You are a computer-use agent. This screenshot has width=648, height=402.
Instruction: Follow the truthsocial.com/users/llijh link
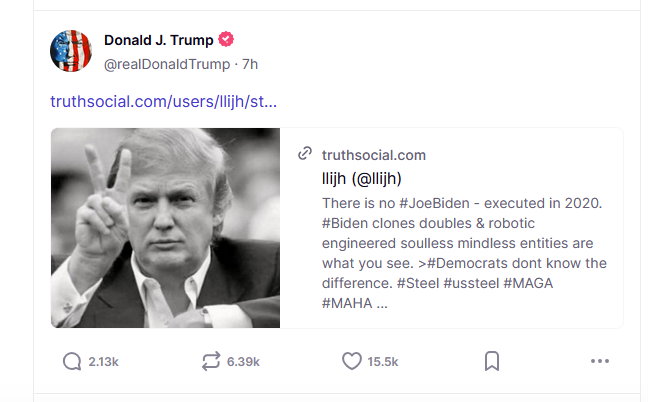pyautogui.click(x=164, y=101)
